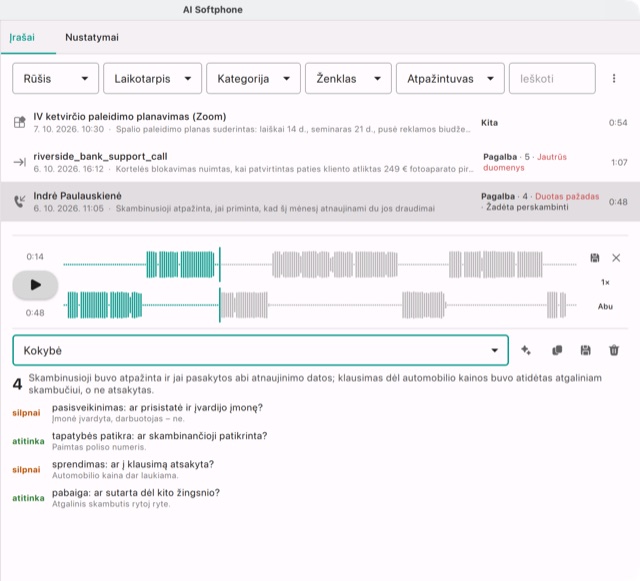
Task: Click the imported file arrow icon for riverside_bank_support_call
Action: point(20,162)
